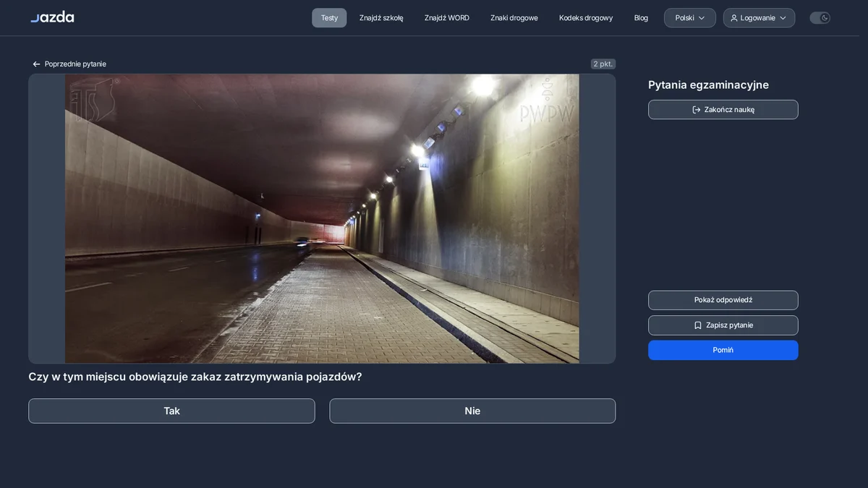Open the Polski language dropdown

690,18
